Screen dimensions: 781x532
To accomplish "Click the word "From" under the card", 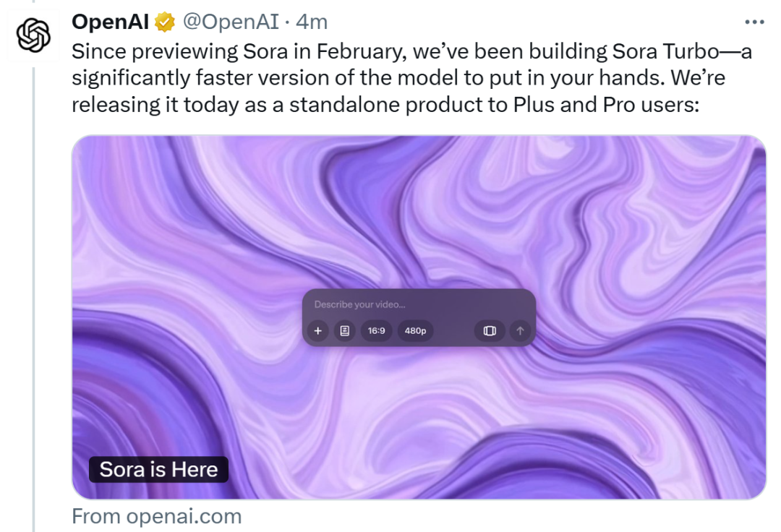I will pos(96,516).
